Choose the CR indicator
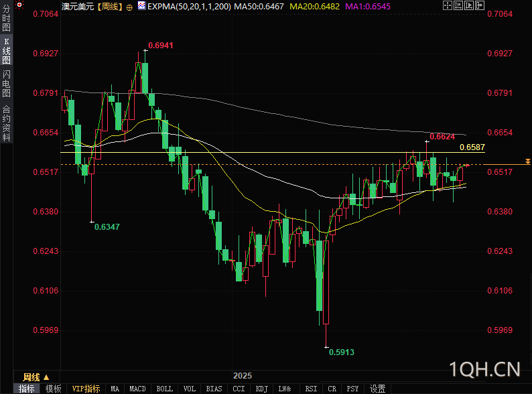Viewport: 532px width, 394px height. coord(332,389)
